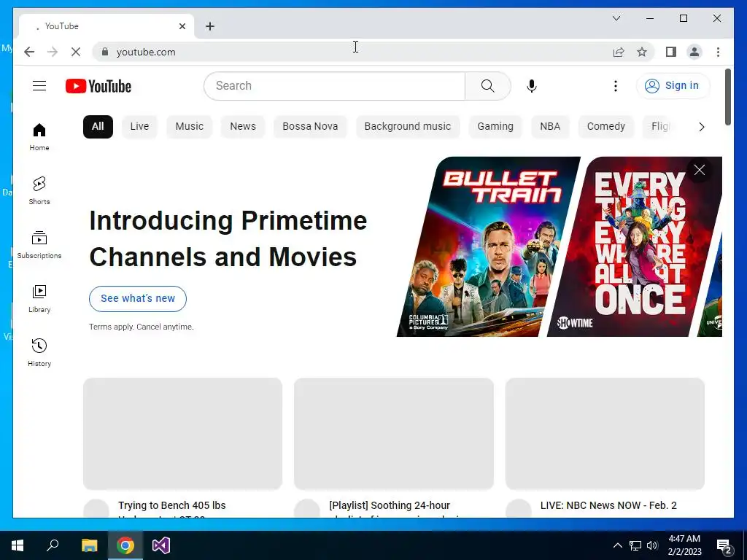Open Library from sidebar
Viewport: 747px width, 560px height.
pos(39,298)
